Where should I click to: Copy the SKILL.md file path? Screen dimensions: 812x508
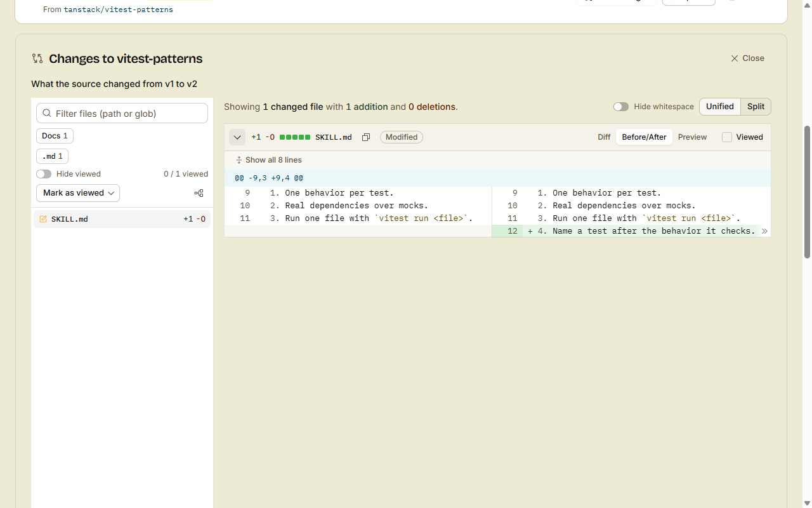tap(366, 137)
